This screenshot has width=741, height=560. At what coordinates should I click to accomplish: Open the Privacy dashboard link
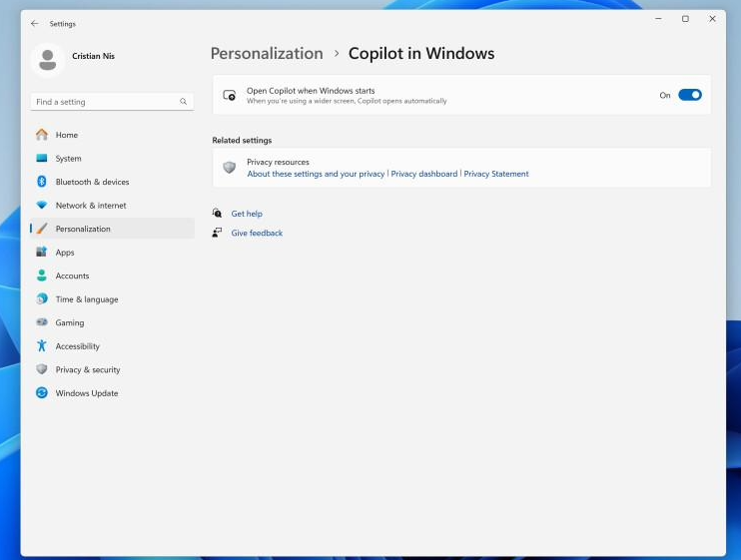coord(423,174)
